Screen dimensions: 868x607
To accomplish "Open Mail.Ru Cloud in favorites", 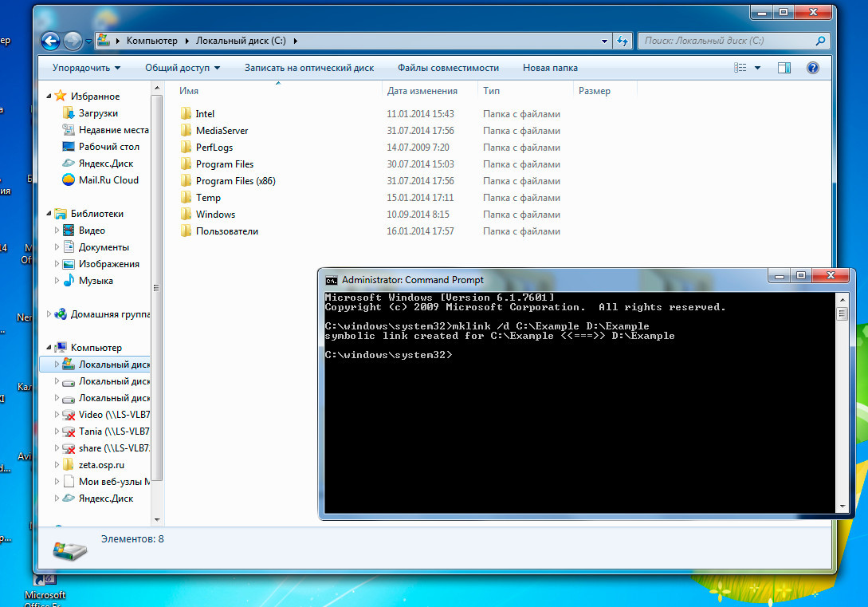I will pos(108,180).
